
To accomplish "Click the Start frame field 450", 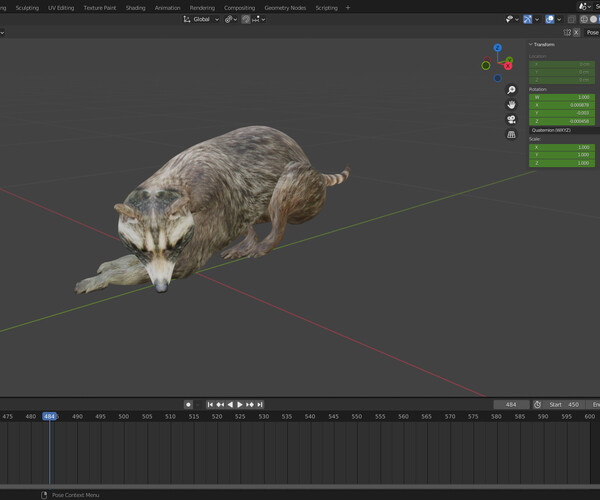I will 565,405.
